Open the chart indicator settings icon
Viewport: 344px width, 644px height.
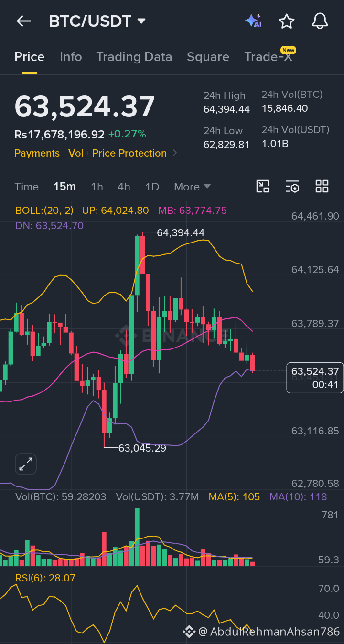(292, 187)
